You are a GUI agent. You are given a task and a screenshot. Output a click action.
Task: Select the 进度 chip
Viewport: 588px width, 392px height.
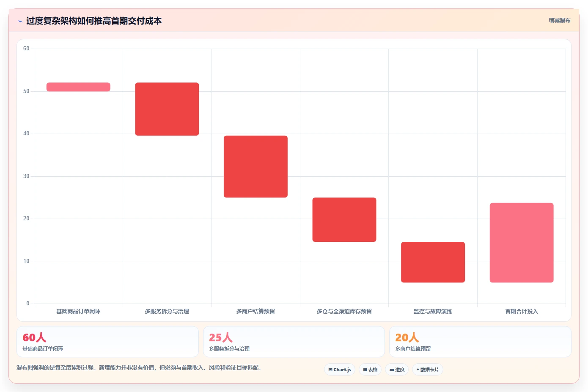397,370
